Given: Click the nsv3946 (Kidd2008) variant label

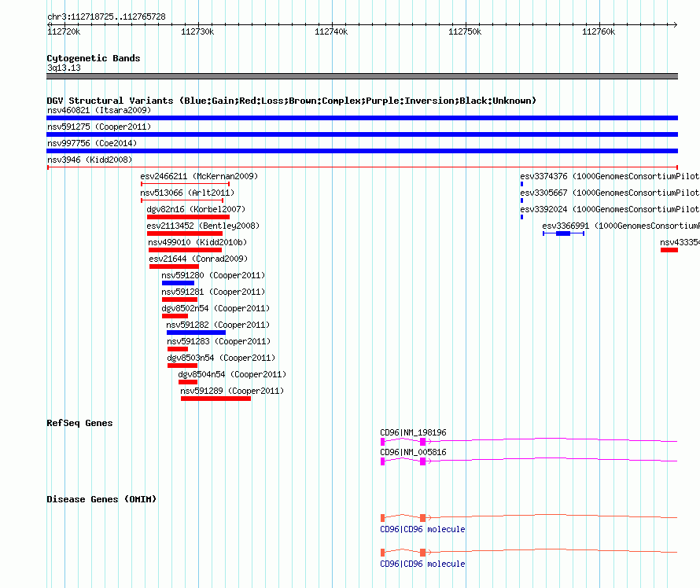Looking at the screenshot, I should (x=90, y=160).
